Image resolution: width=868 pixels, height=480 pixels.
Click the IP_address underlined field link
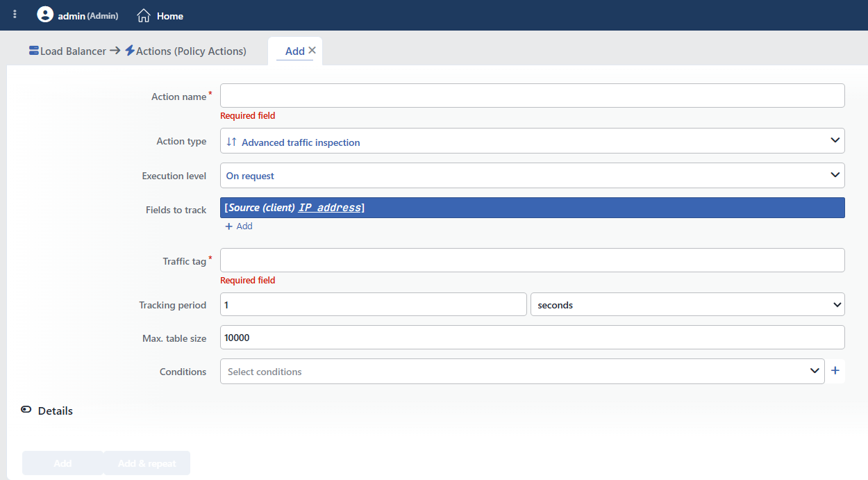(x=330, y=208)
